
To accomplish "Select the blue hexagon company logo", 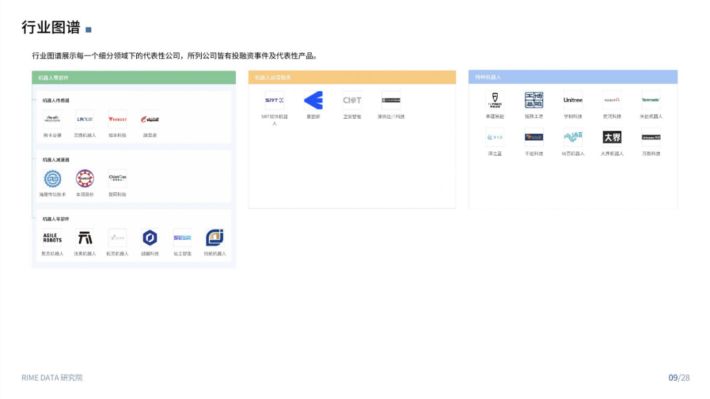I will (x=150, y=238).
